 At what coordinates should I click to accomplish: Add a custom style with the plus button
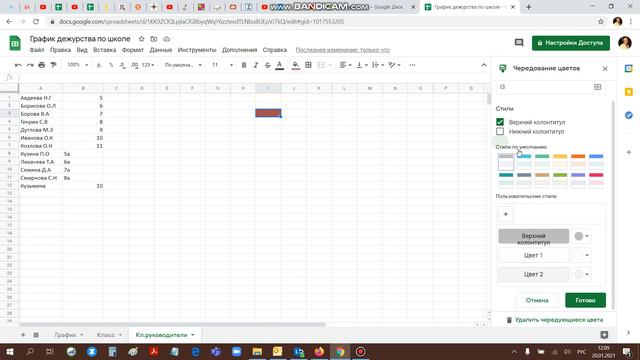point(506,214)
